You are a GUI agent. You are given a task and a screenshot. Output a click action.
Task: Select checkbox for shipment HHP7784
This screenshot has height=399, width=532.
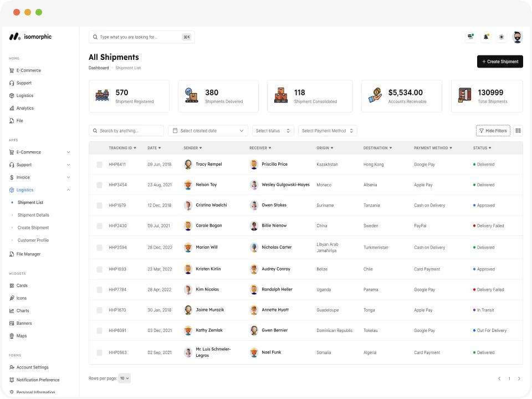(x=99, y=289)
